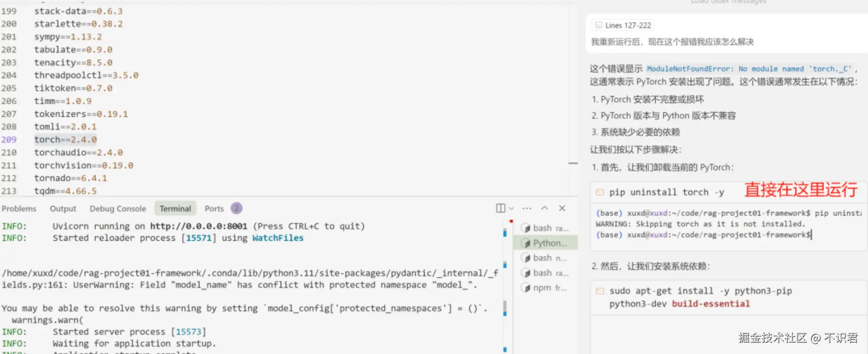
Task: Open the split terminal dropdown arrow
Action: (x=511, y=208)
